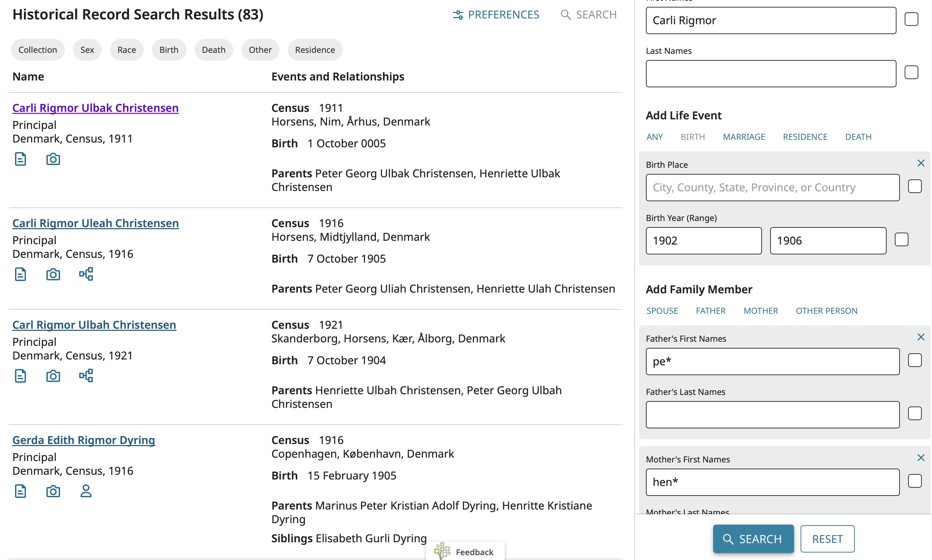Click the Birth Place input field
The height and width of the screenshot is (560, 932).
772,187
